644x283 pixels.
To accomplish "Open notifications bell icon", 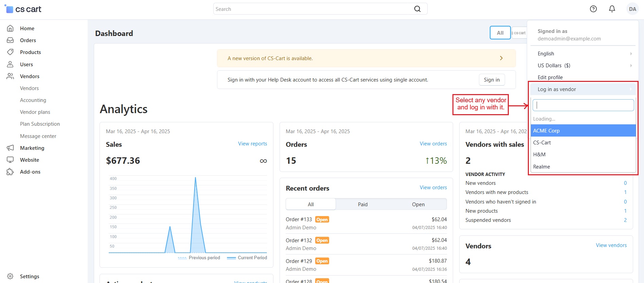I will [x=612, y=9].
